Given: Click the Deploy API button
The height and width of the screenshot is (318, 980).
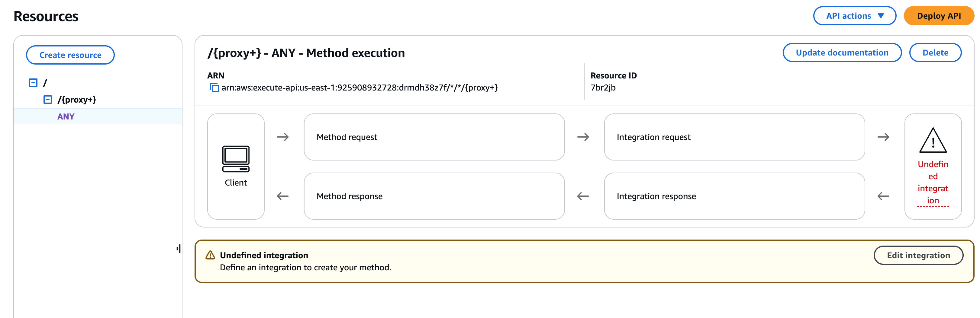Looking at the screenshot, I should click(x=939, y=16).
